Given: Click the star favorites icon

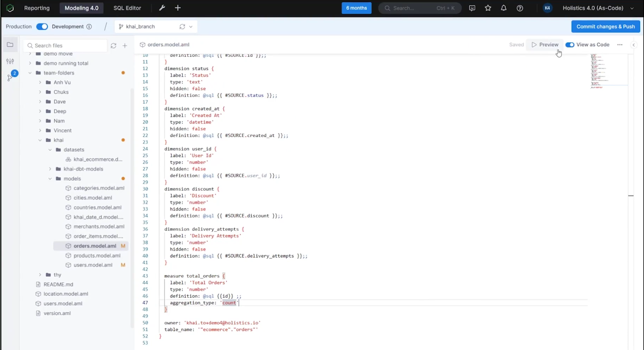Looking at the screenshot, I should click(x=488, y=8).
